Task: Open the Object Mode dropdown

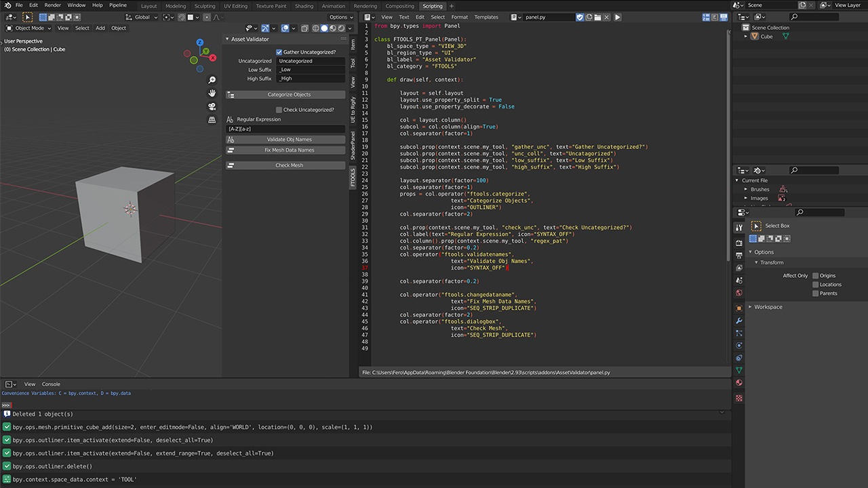Action: [28, 28]
